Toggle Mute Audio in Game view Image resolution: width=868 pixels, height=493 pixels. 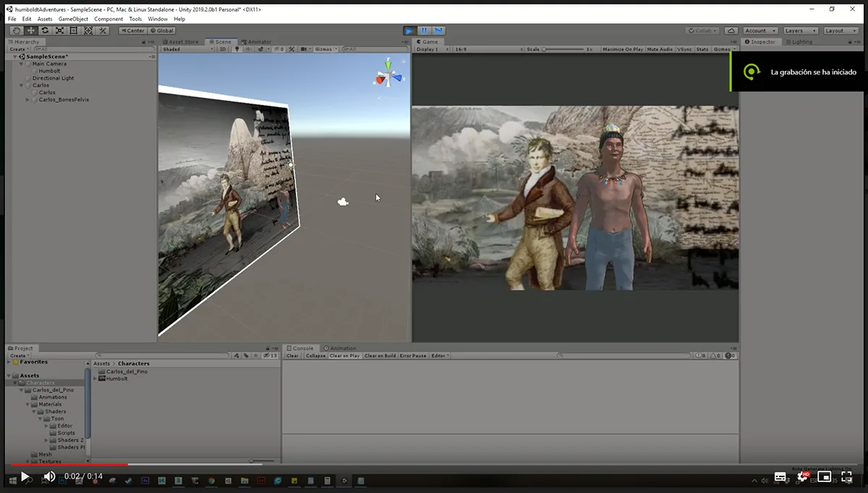[x=660, y=49]
